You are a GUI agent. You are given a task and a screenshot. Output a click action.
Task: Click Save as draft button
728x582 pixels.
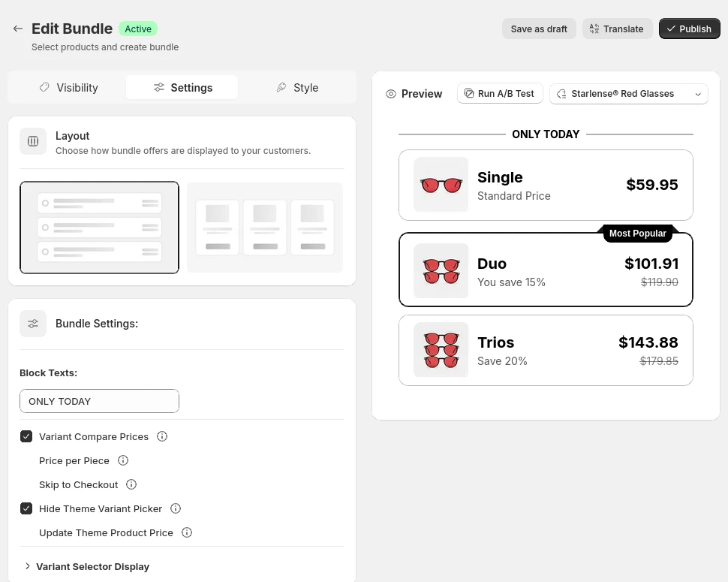(539, 29)
